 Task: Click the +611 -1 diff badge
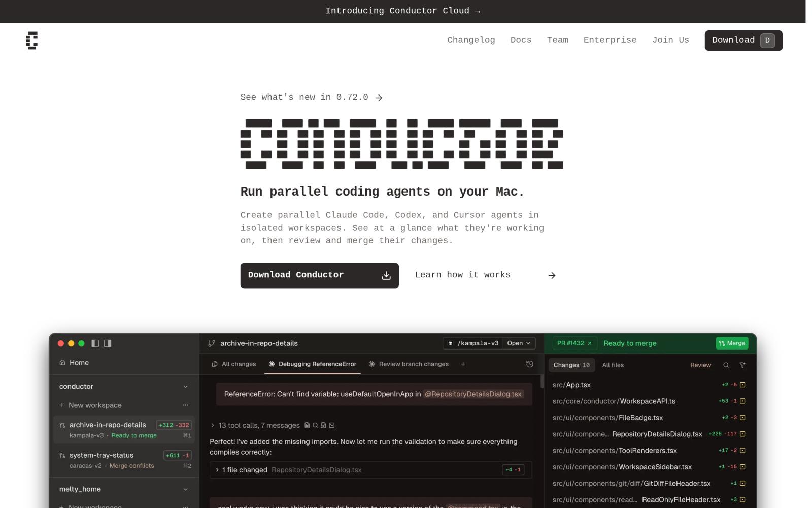coord(178,456)
